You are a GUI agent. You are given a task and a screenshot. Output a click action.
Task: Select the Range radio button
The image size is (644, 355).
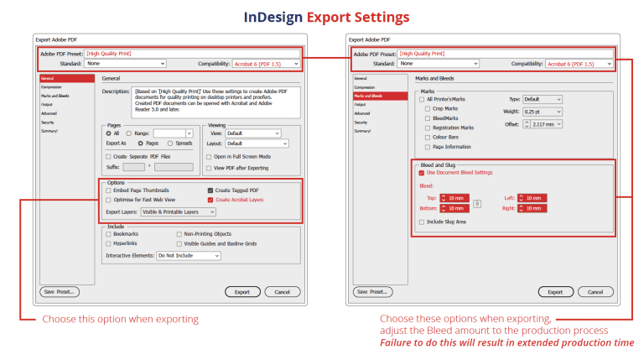(129, 133)
